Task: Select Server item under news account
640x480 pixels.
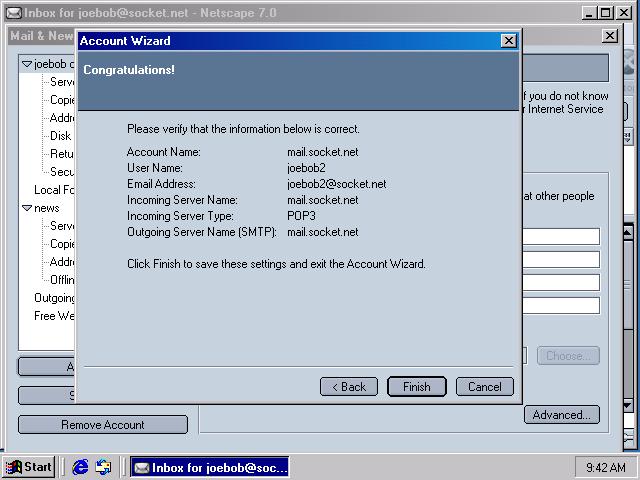Action: 62,226
